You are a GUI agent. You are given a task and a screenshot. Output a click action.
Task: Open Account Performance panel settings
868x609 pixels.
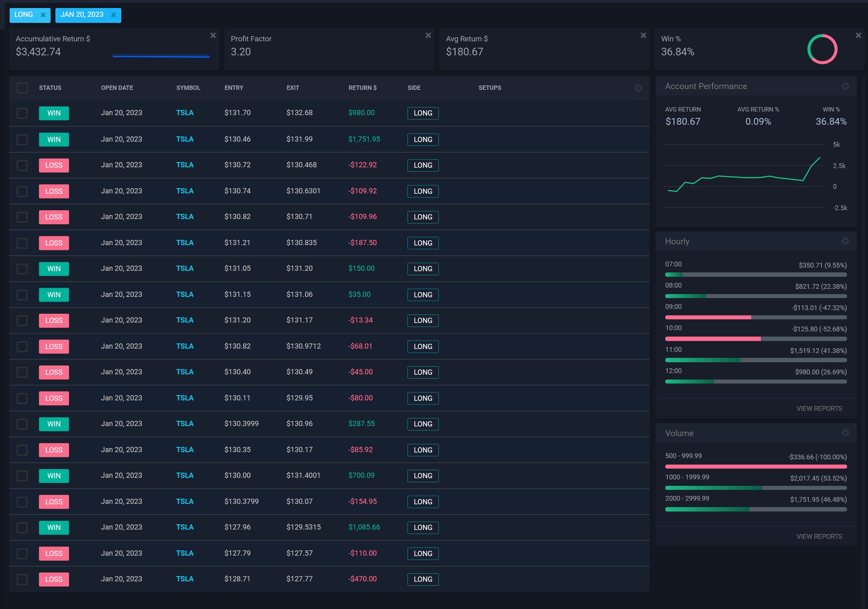[x=846, y=86]
